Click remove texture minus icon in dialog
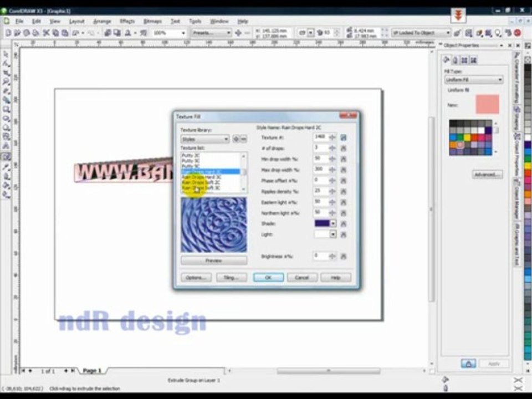Screen dimensions: 532x399 pyautogui.click(x=243, y=139)
